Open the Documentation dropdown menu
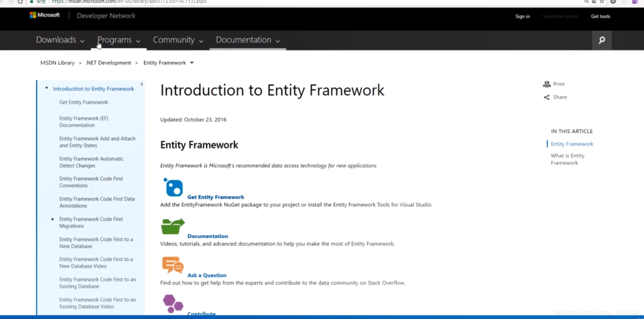 point(248,40)
